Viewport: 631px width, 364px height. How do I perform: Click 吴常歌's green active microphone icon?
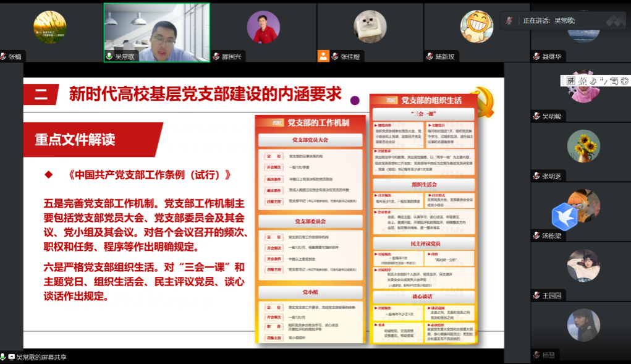click(x=109, y=56)
